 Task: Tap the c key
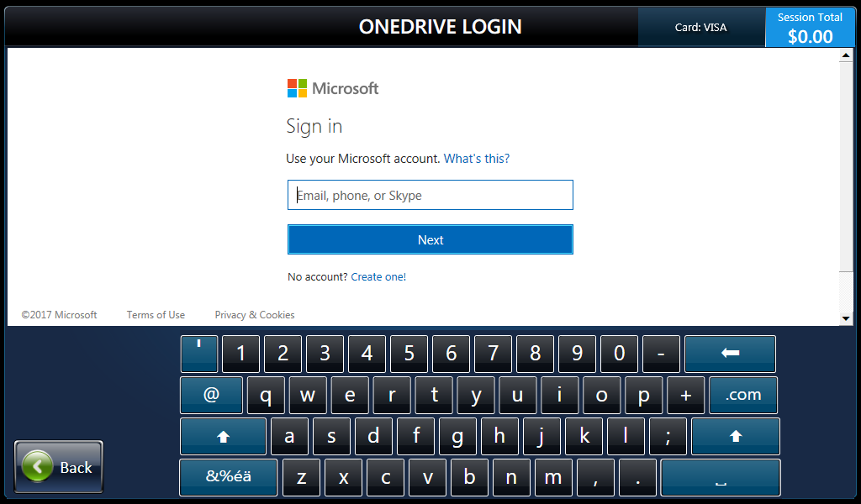[x=385, y=478]
